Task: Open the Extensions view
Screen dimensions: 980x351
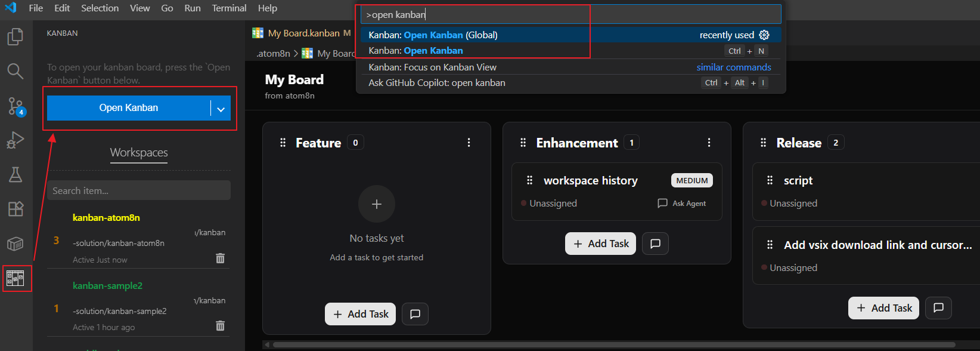Action: pos(15,209)
